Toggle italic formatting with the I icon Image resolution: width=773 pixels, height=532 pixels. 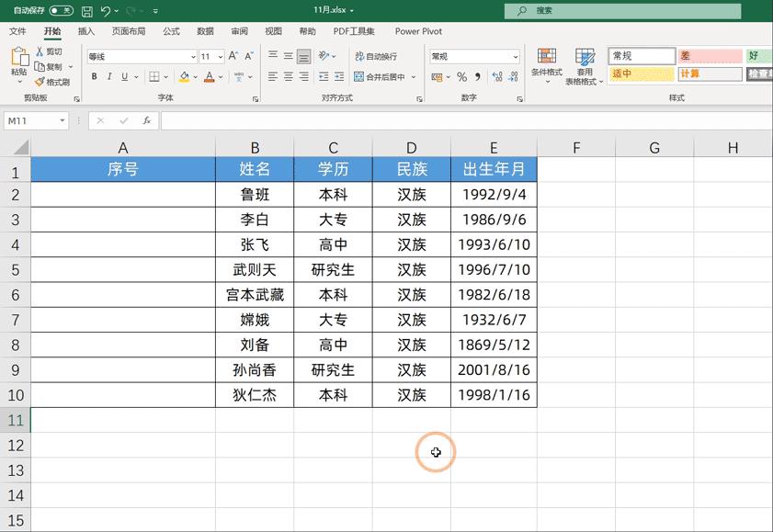(x=108, y=76)
